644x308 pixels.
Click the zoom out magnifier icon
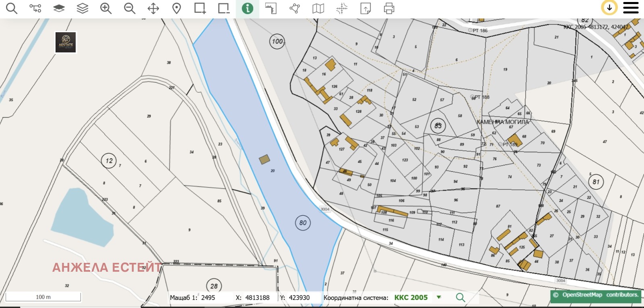point(130,8)
